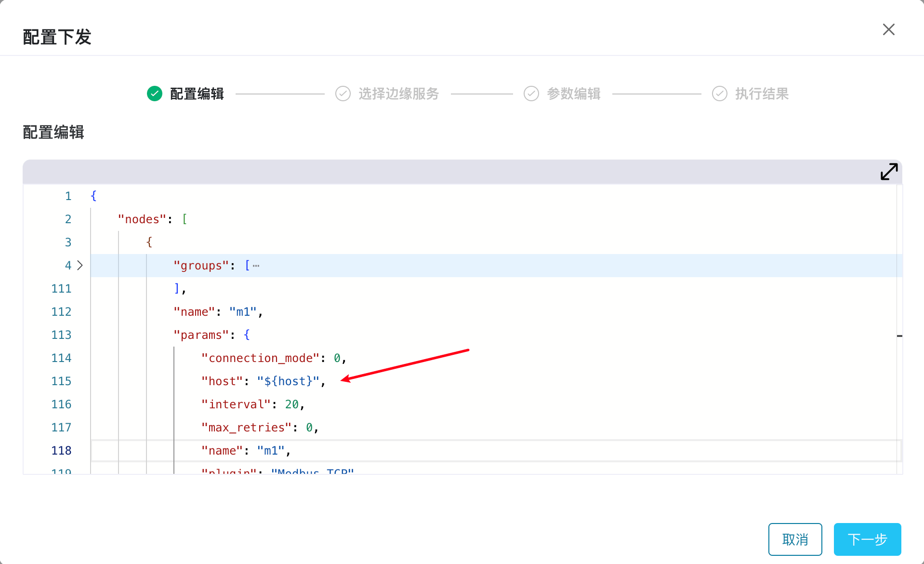Screen dimensions: 924x564
Task: Place cursor on the "${host}" value
Action: pyautogui.click(x=288, y=381)
